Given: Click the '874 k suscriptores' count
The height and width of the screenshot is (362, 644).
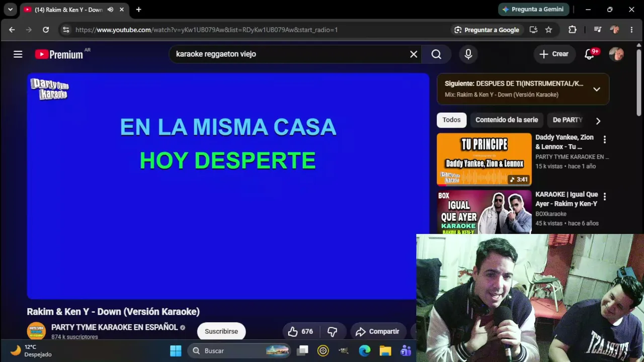Looking at the screenshot, I should tap(74, 337).
